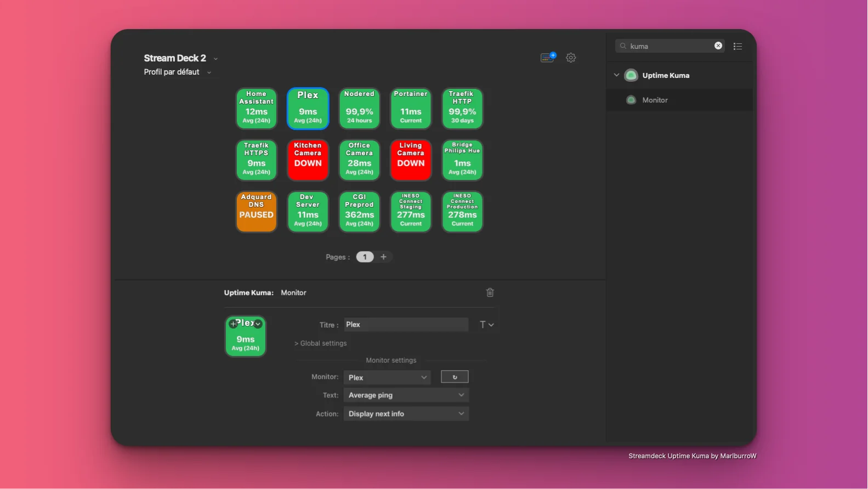Click the Plex key preview thumbnail
868x489 pixels.
[246, 336]
